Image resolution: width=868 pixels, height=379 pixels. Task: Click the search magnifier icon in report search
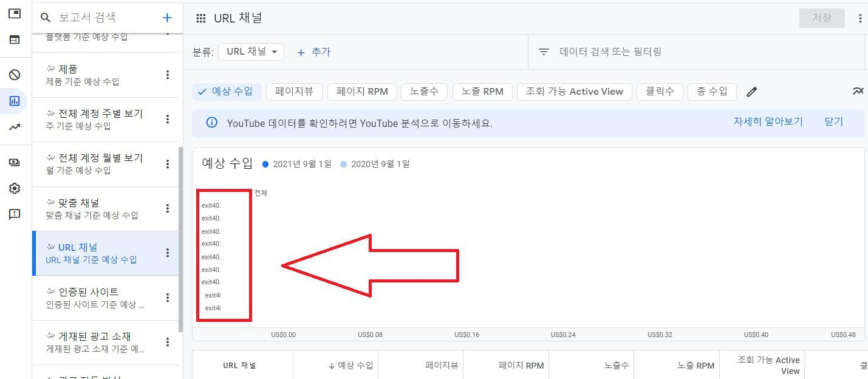[46, 18]
